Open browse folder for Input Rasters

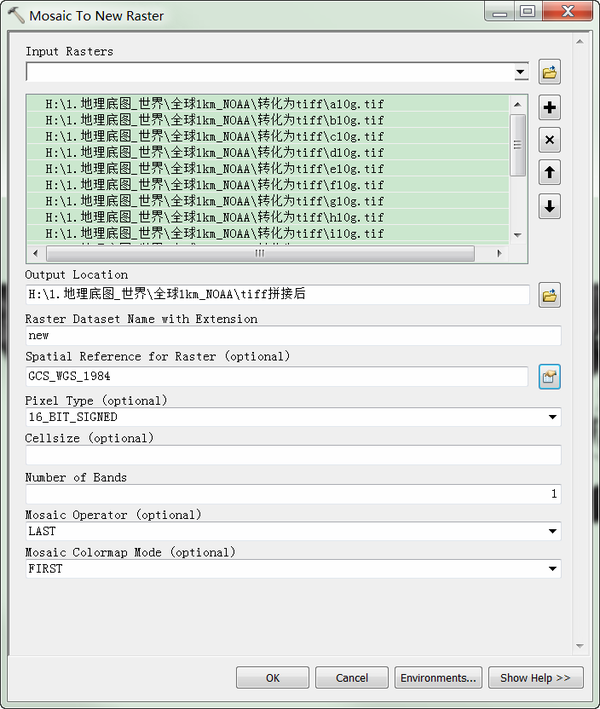(x=549, y=72)
